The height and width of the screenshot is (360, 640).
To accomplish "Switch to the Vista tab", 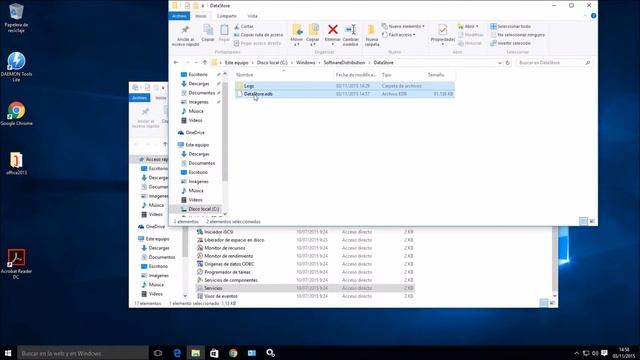I will (252, 16).
